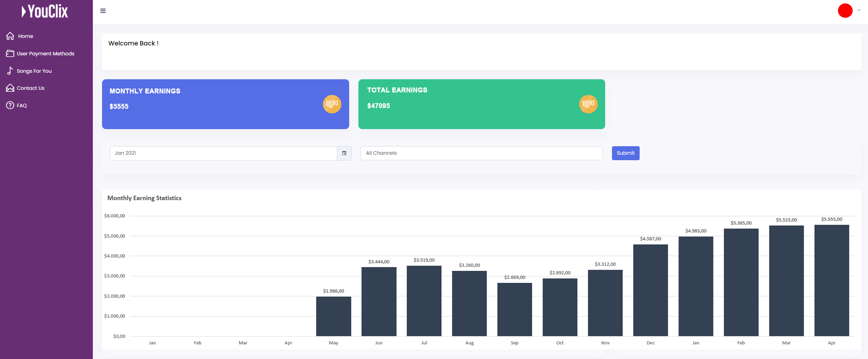Click the Dec x-axis label
This screenshot has width=868, height=359.
651,343
